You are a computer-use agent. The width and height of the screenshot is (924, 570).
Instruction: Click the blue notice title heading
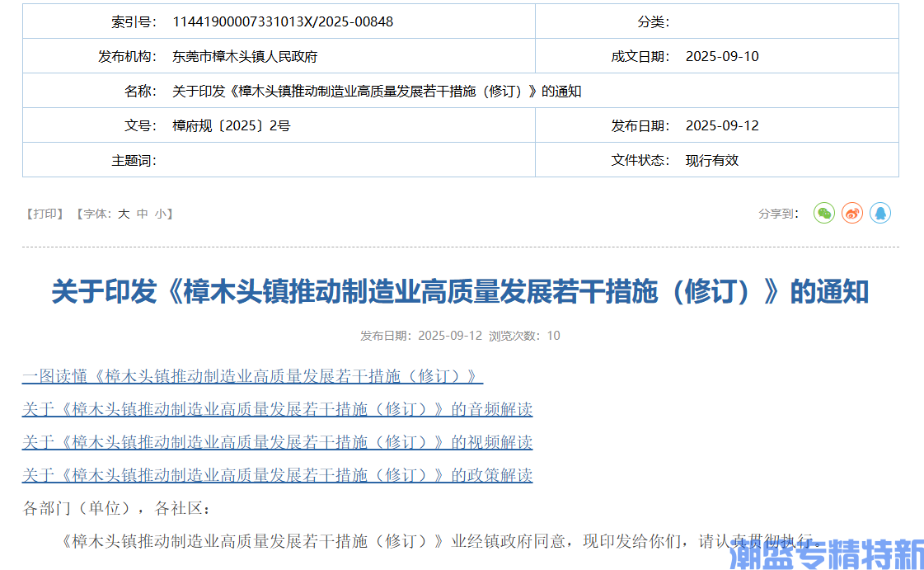pos(460,291)
